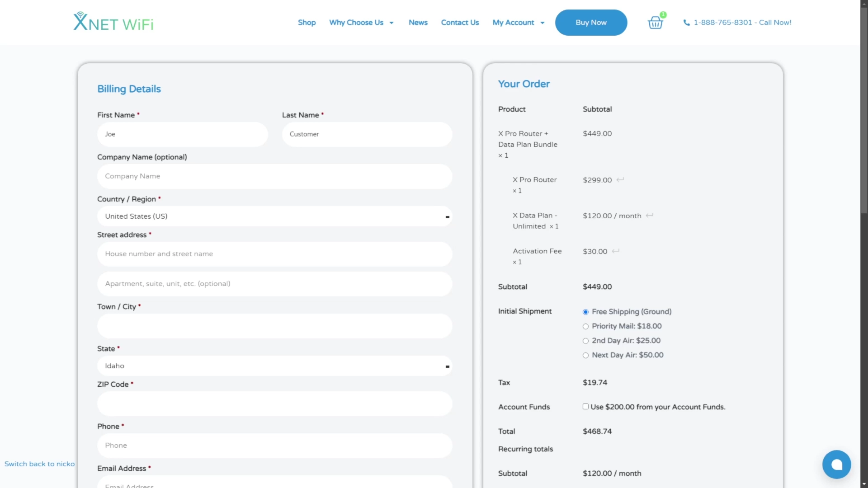Select Priority Mail $18.00 shipping

click(x=585, y=326)
